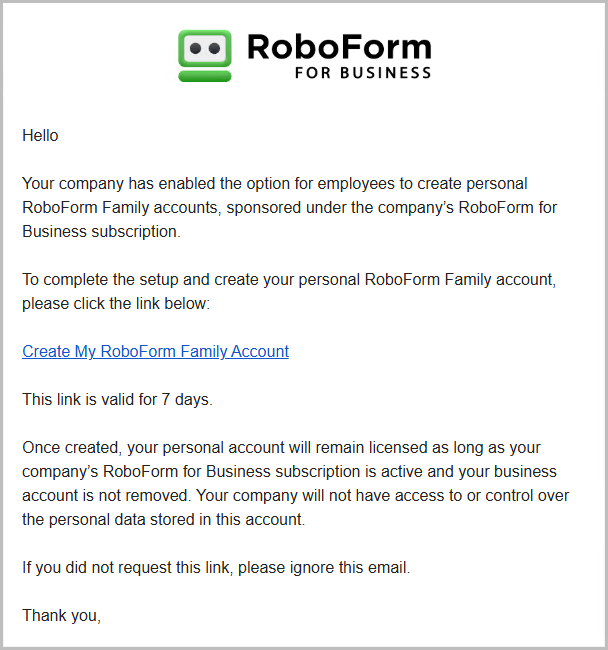Click the robot logo's right eye
This screenshot has height=650, width=608.
(x=215, y=46)
